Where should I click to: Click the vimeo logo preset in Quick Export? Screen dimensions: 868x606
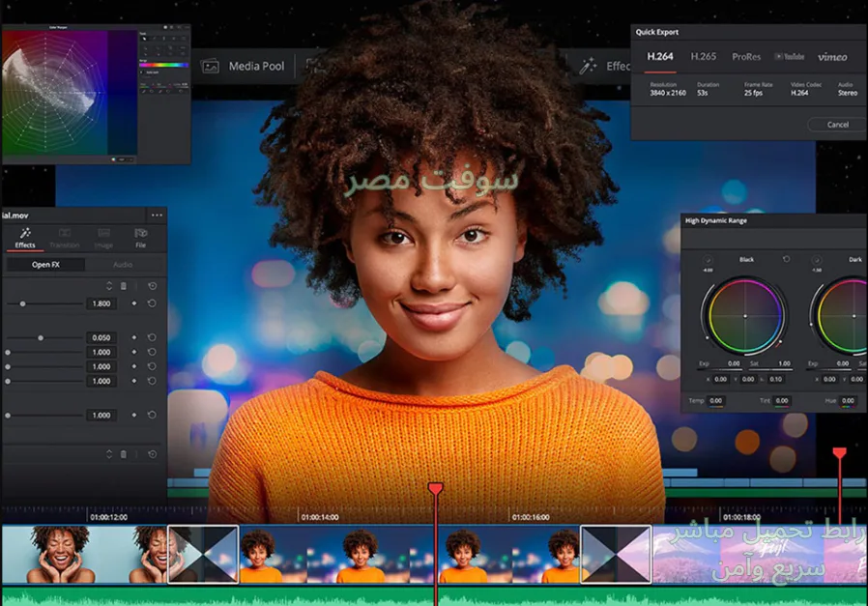(x=832, y=56)
